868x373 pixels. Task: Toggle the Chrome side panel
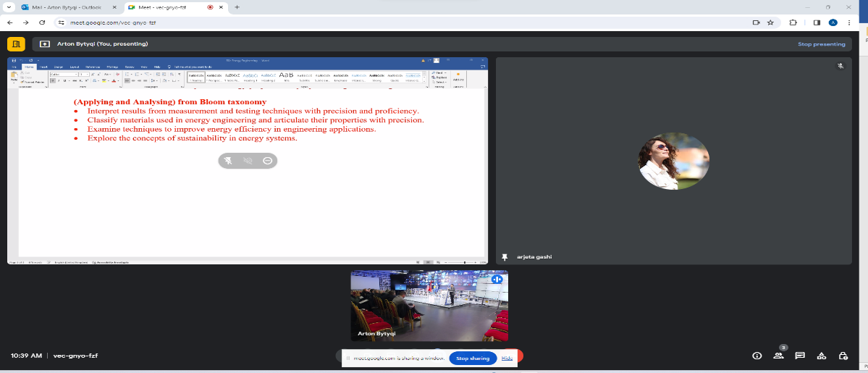[x=817, y=22]
